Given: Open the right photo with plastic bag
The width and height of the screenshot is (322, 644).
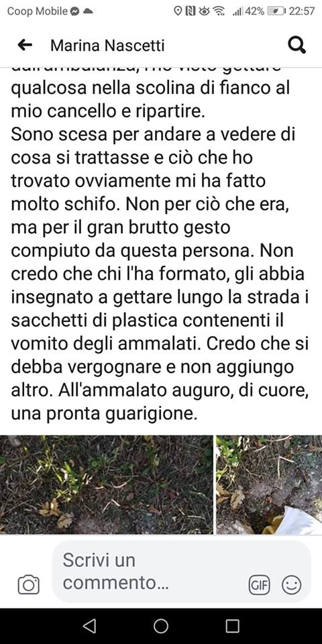Looking at the screenshot, I should 269,484.
